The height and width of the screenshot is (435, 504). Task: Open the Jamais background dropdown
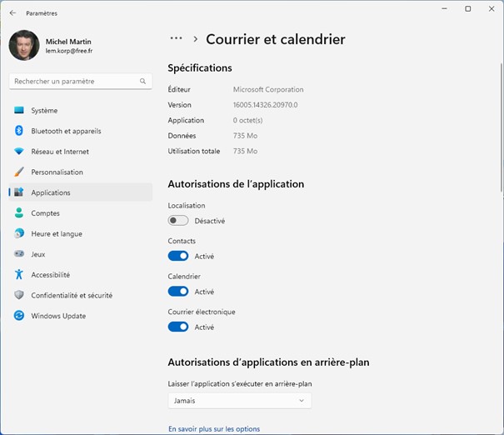239,401
